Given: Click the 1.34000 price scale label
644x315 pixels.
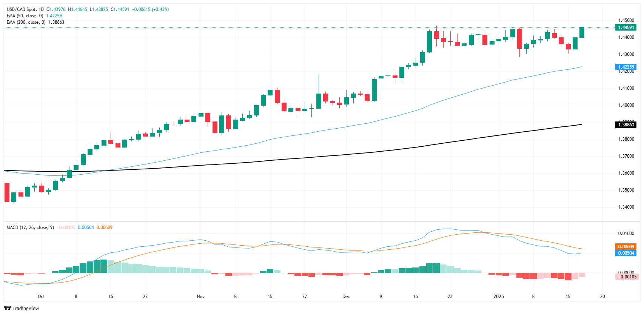Looking at the screenshot, I should (x=626, y=207).
